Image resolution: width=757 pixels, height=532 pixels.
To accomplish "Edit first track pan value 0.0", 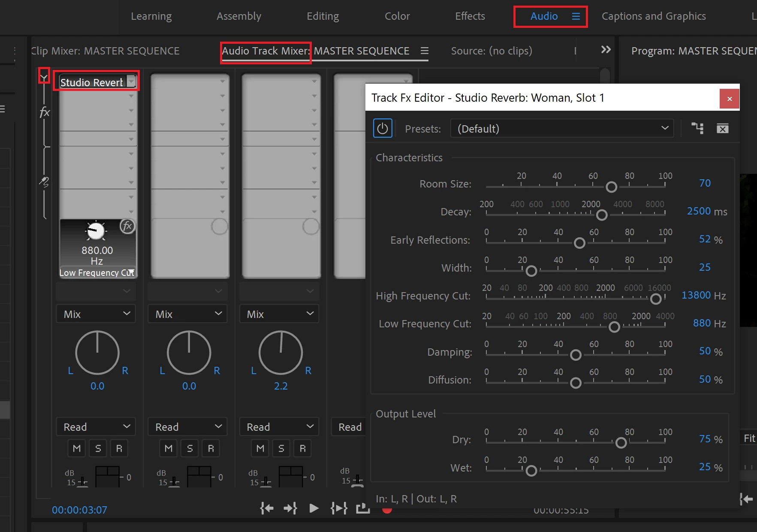I will coord(97,386).
